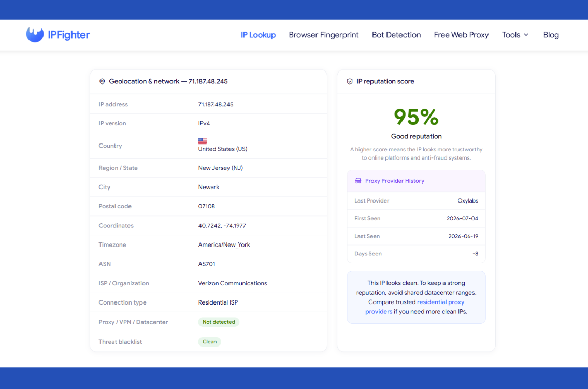The image size is (588, 389).
Task: Expand the Tools dropdown menu
Action: point(515,35)
